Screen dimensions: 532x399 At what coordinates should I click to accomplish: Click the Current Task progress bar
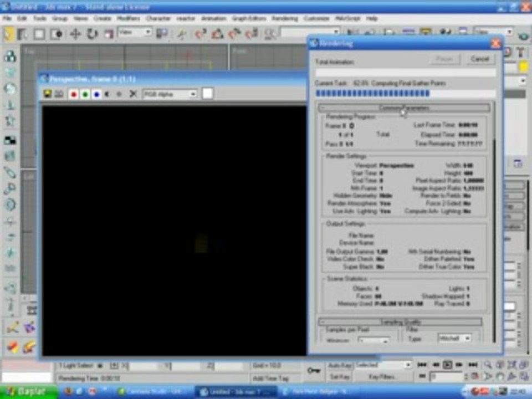(x=406, y=93)
